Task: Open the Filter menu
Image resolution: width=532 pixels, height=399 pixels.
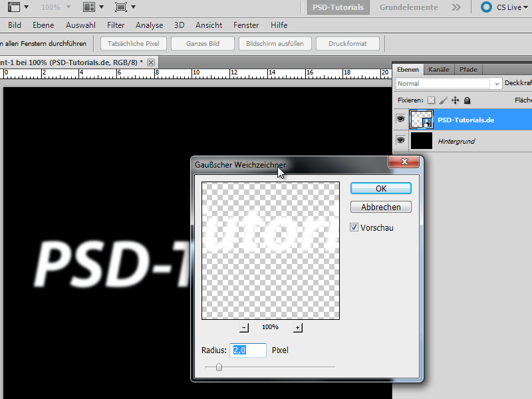Action: click(x=116, y=25)
